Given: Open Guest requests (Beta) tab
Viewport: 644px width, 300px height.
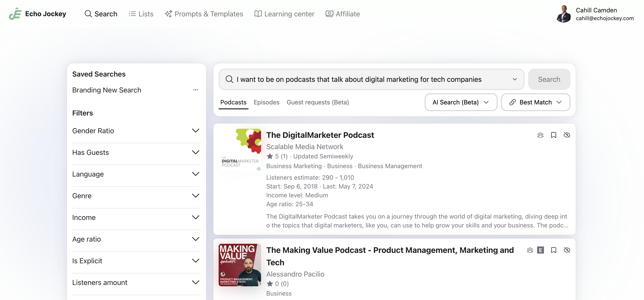Looking at the screenshot, I should [x=318, y=102].
